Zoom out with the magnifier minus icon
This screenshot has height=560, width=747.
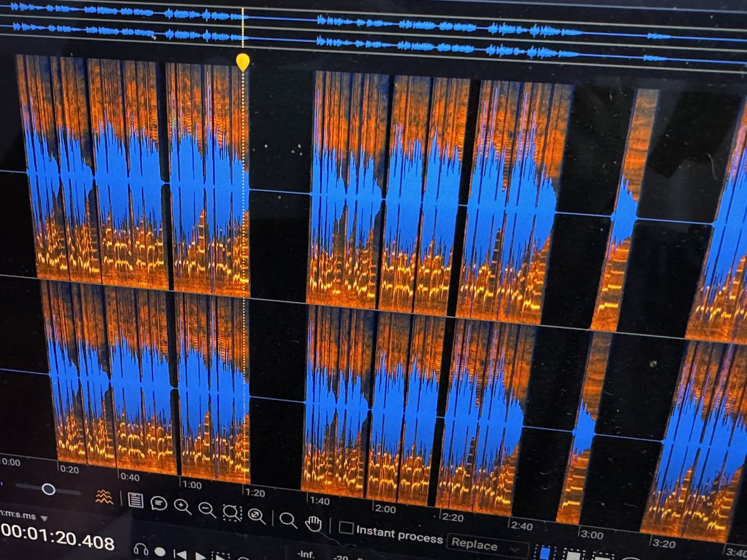(207, 510)
